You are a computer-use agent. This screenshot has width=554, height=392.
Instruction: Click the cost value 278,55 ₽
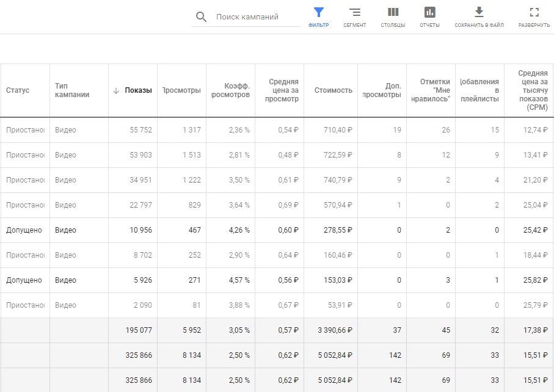(x=338, y=230)
